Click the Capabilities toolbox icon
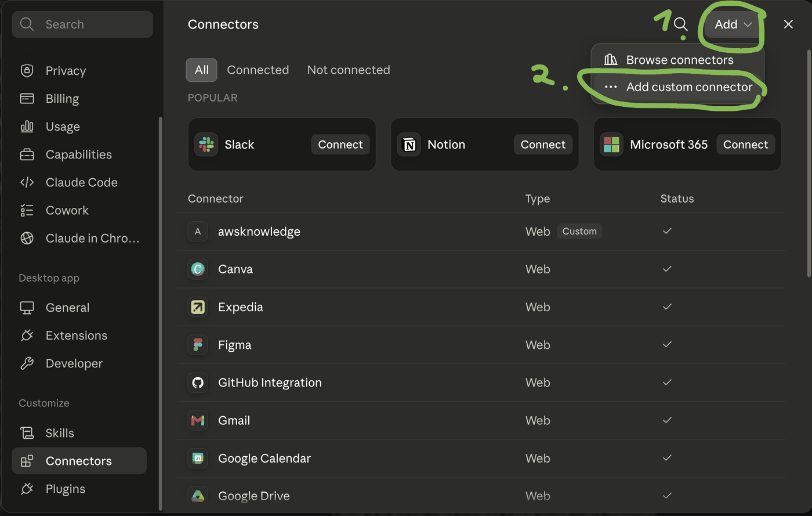The image size is (812, 516). pyautogui.click(x=27, y=154)
